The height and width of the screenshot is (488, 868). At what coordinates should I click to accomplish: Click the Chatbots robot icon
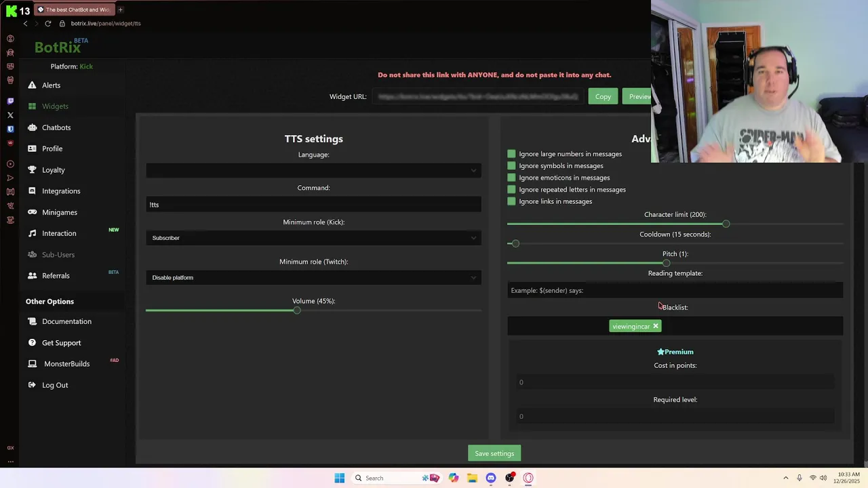click(x=32, y=127)
